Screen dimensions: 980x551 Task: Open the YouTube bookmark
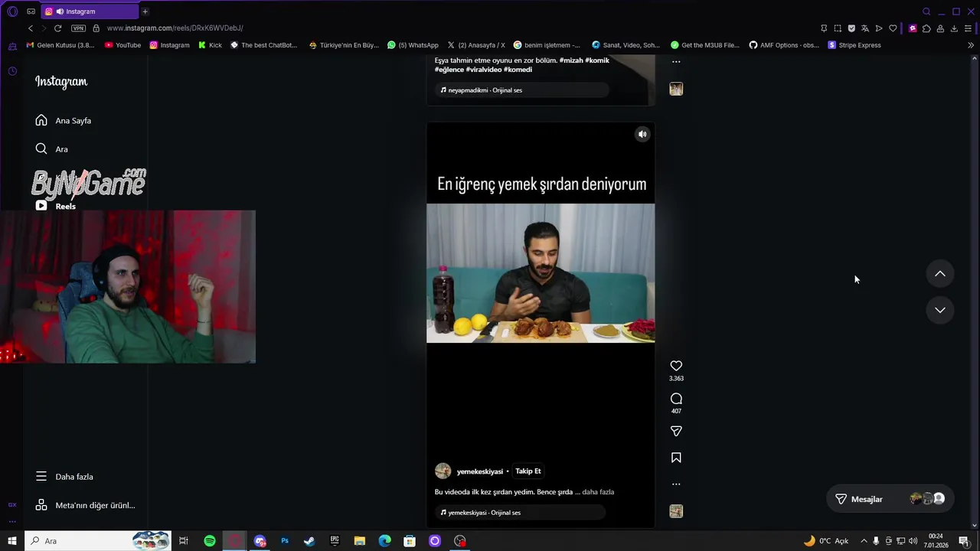[x=122, y=45]
